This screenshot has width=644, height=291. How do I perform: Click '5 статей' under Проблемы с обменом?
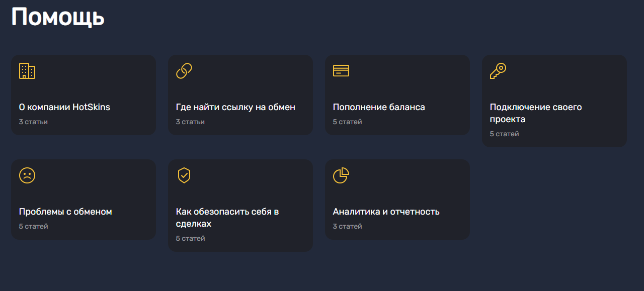tap(34, 226)
